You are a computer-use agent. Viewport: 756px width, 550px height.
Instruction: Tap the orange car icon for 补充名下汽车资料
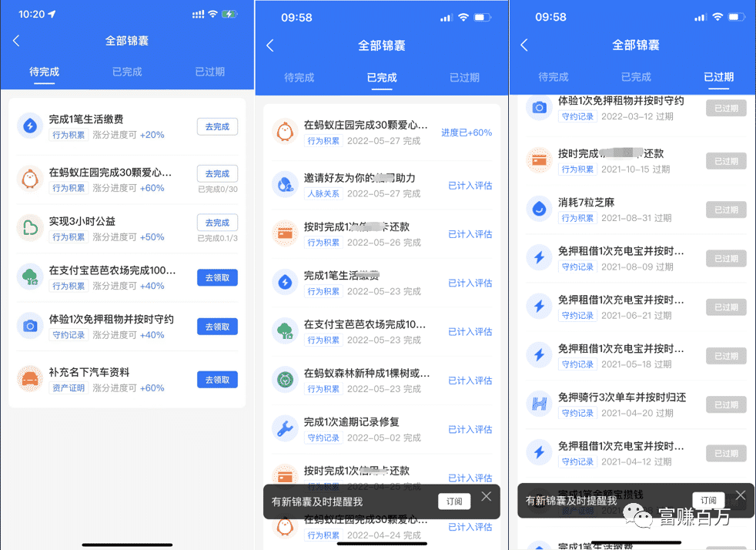tap(30, 379)
